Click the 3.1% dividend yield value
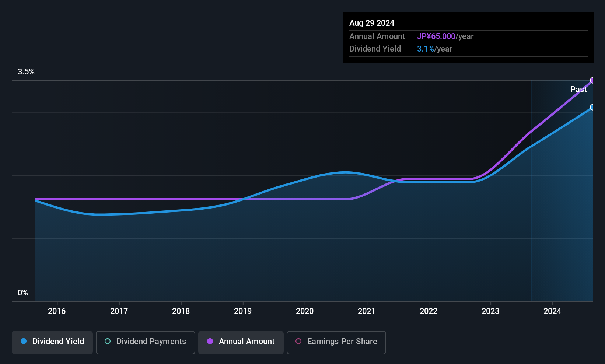The width and height of the screenshot is (605, 364). pos(426,49)
